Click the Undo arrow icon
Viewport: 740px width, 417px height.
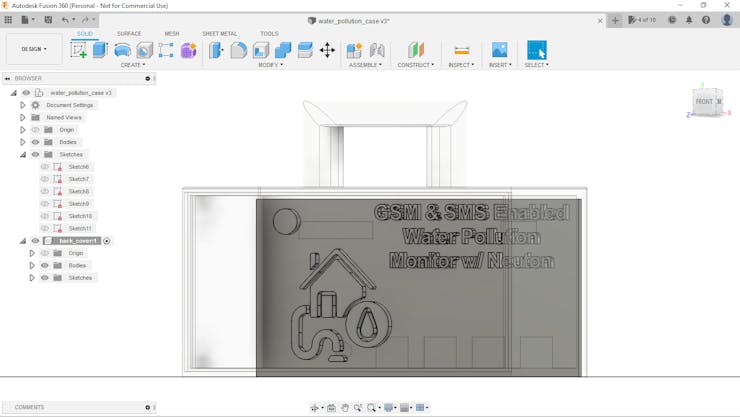(x=65, y=20)
